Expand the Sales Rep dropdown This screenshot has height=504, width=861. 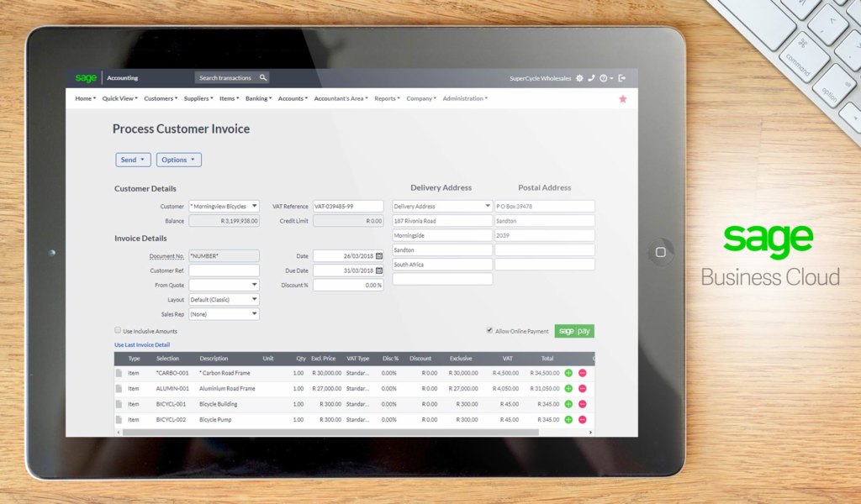click(254, 314)
